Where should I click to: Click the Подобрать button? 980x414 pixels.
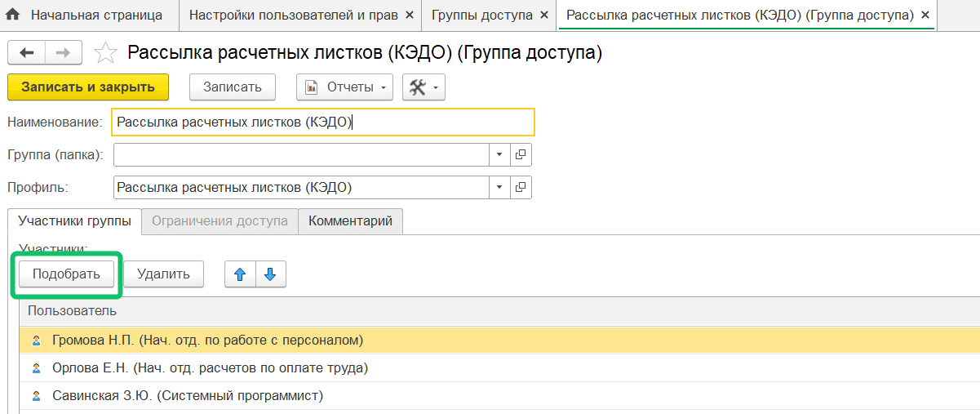pos(66,274)
